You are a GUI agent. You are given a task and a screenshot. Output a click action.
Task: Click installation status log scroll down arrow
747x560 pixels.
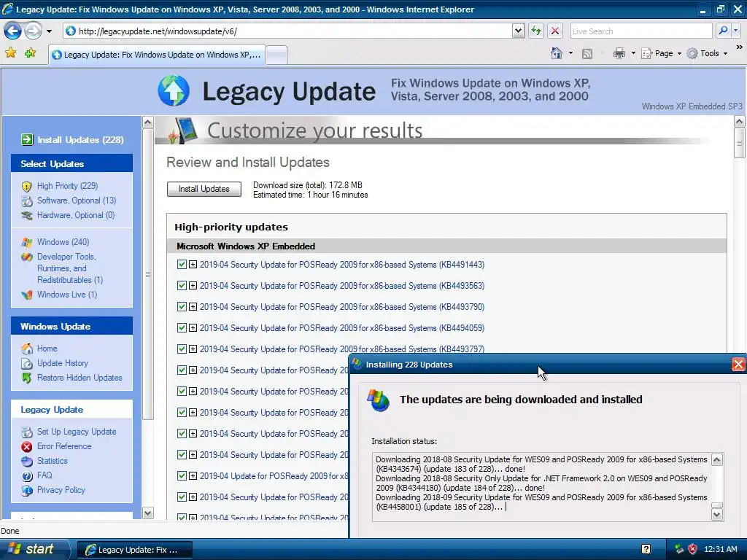coord(716,515)
